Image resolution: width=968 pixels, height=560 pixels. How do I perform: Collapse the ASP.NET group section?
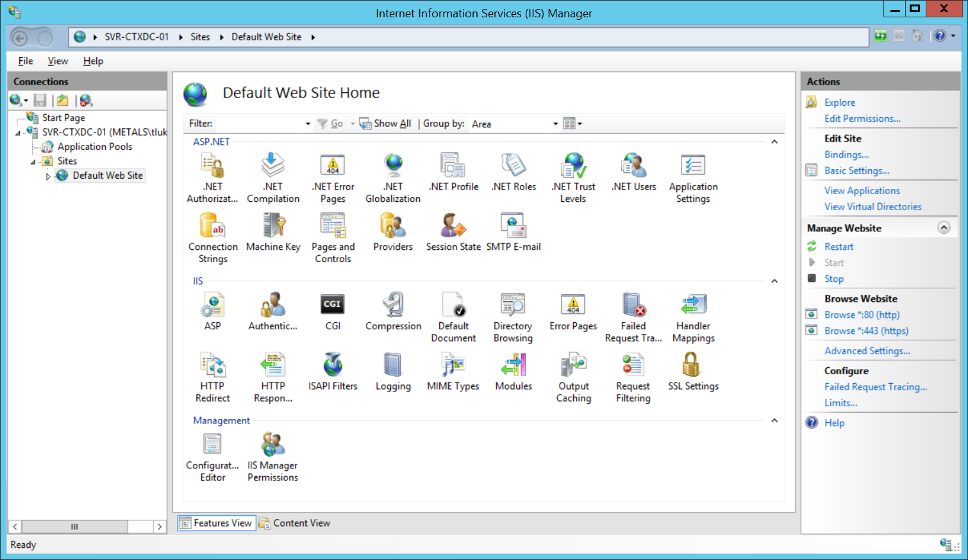pos(774,142)
